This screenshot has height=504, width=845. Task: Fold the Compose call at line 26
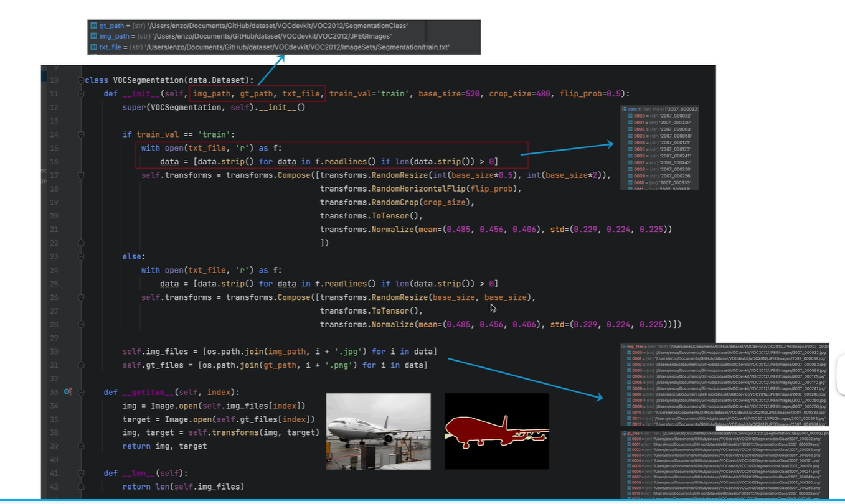click(x=81, y=297)
